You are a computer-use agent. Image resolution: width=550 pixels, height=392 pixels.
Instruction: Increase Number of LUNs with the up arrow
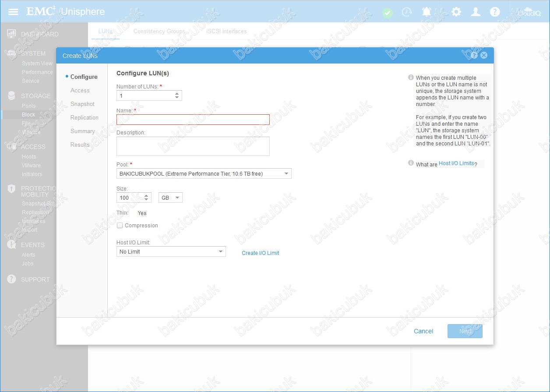(x=177, y=93)
